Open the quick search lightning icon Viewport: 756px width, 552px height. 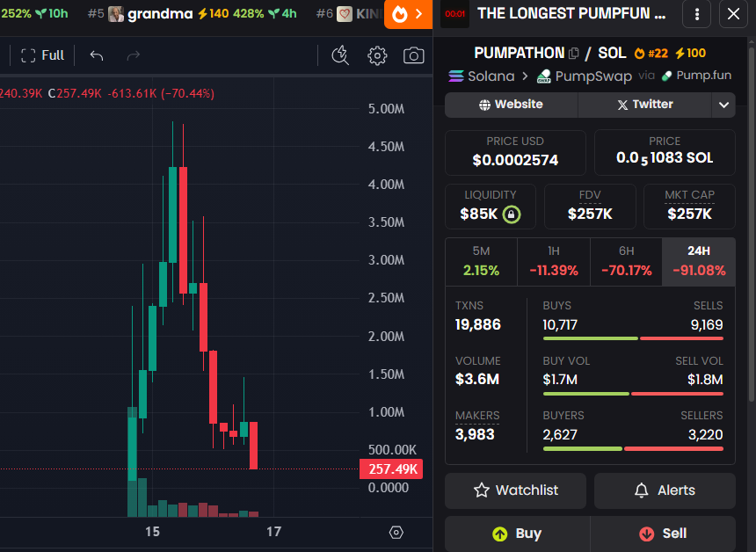(340, 55)
